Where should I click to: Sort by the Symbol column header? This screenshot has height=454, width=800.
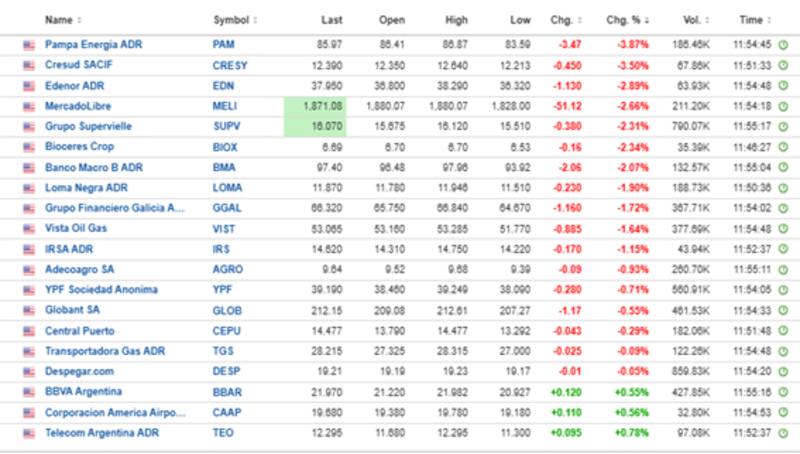[234, 20]
